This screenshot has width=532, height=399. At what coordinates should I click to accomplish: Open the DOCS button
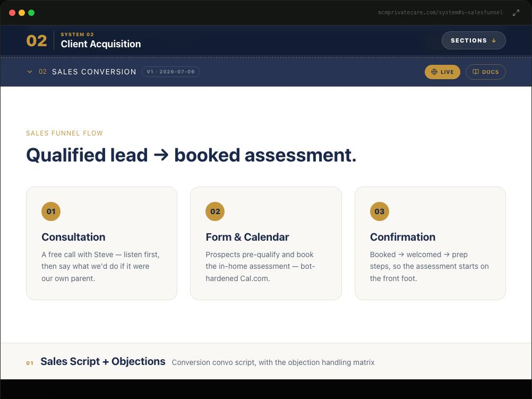pyautogui.click(x=485, y=72)
